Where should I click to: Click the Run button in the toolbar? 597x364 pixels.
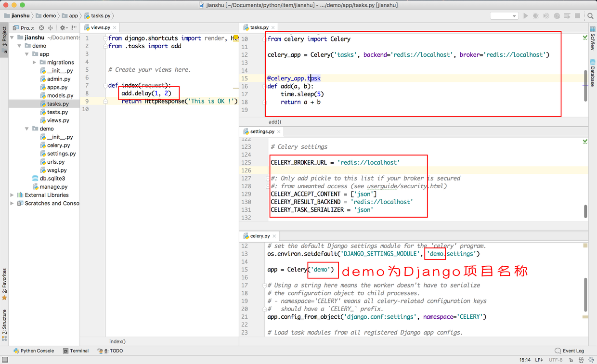coord(525,16)
